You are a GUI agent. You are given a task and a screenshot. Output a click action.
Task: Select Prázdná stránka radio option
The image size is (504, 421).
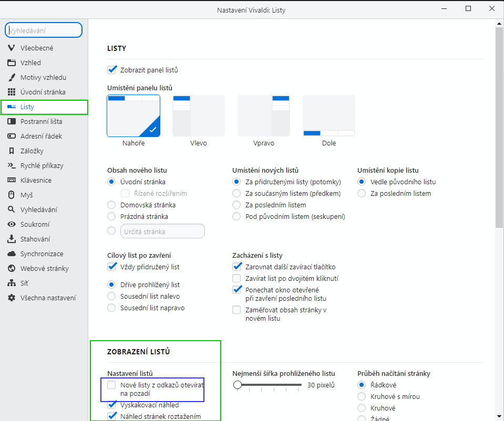tap(111, 216)
